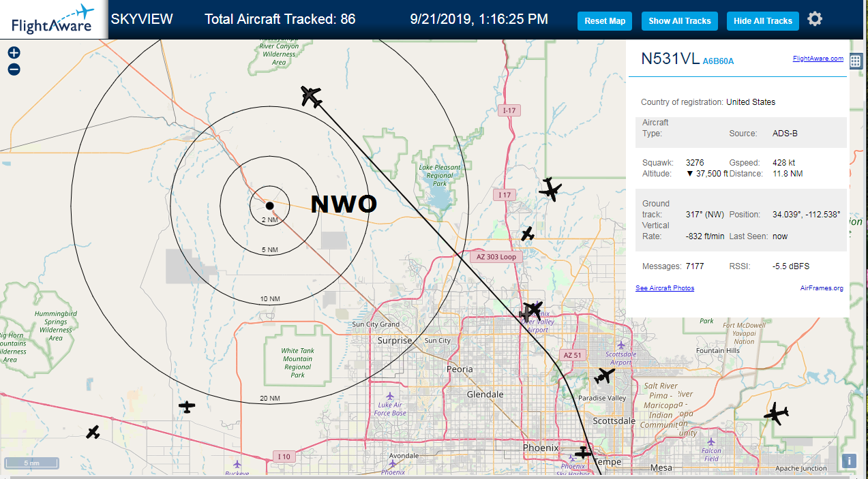Screen dimensions: 868x479
Task: Select small aircraft above AZ 303 Loop
Action: coord(527,234)
